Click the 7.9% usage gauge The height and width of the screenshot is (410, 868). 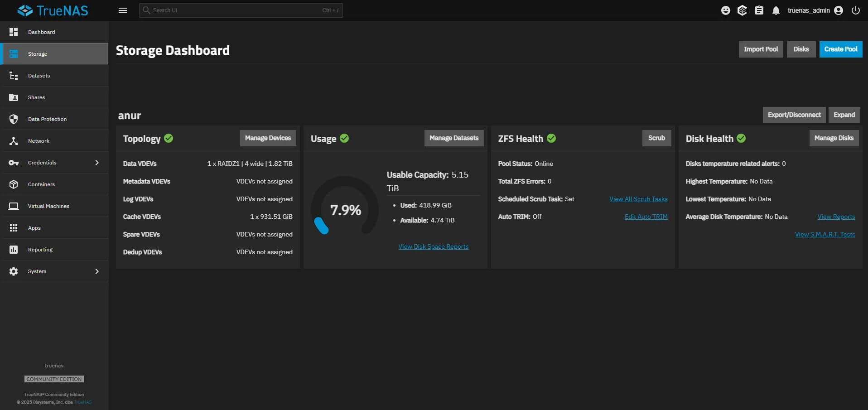[346, 209]
